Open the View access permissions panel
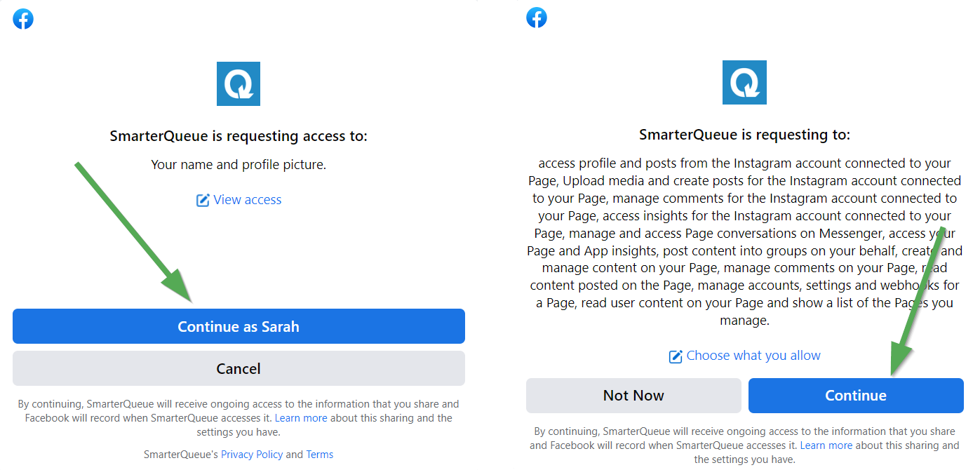The width and height of the screenshot is (980, 470). 247,200
